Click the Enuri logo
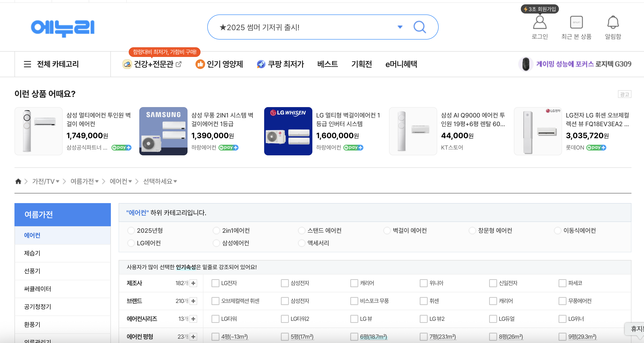Screen dimensions: 644x343 (x=63, y=28)
